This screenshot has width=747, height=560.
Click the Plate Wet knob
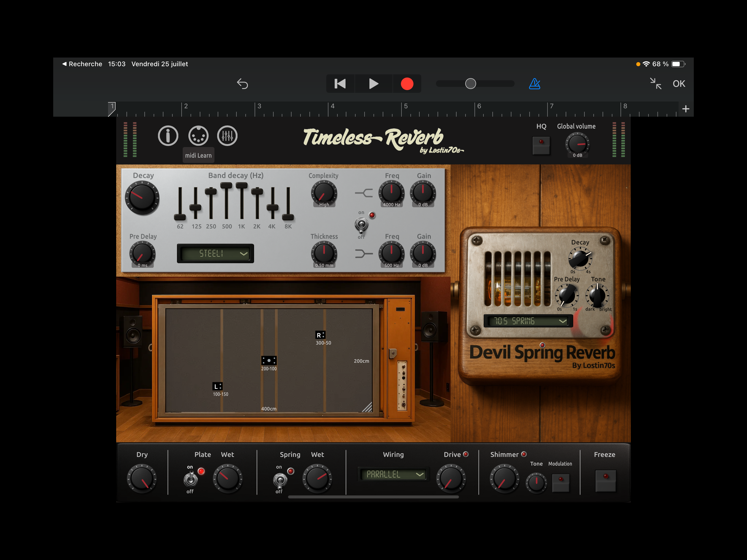[x=228, y=479]
